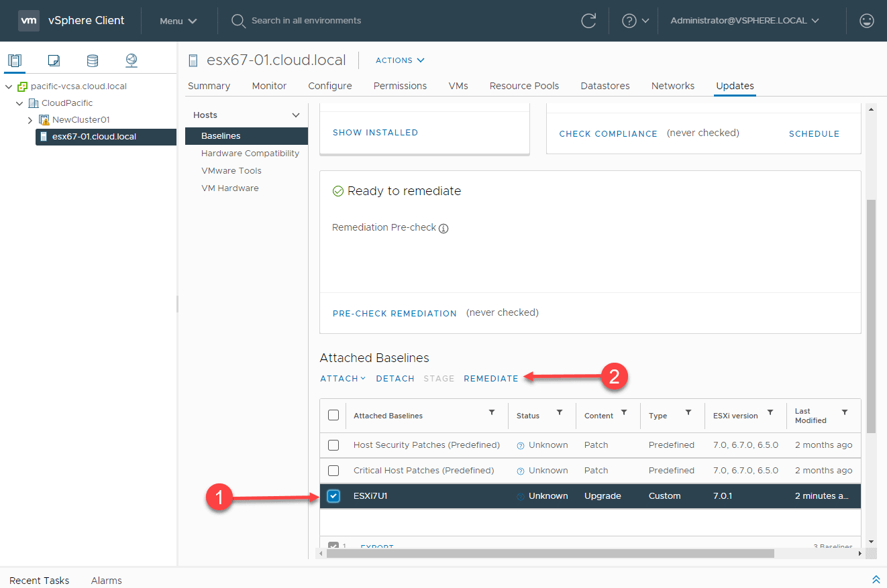Click the search magnifier icon
The height and width of the screenshot is (588, 887).
[x=238, y=21]
